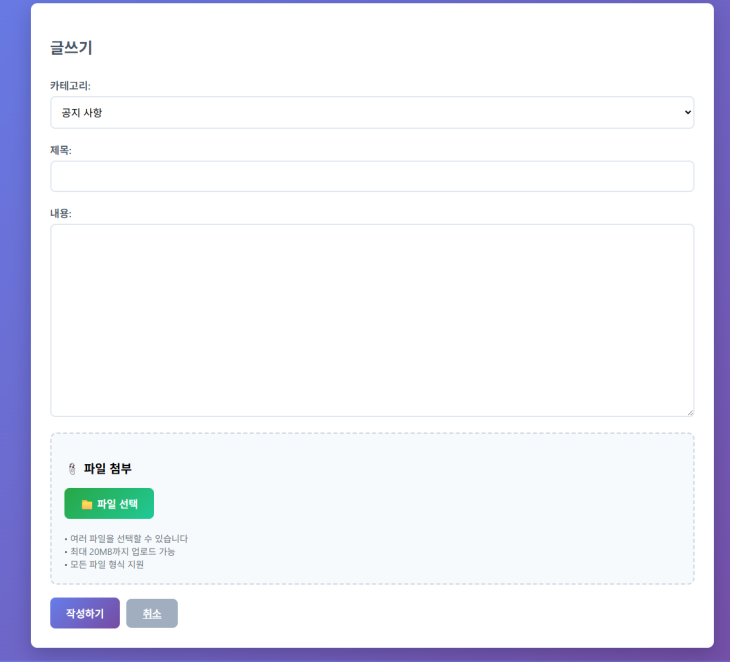730x662 pixels.
Task: Click the chevron arrow on the category select
Action: [x=687, y=112]
